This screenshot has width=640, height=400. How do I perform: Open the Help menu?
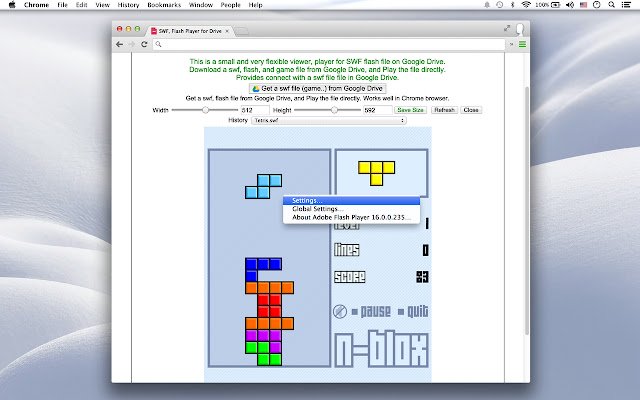click(256, 5)
